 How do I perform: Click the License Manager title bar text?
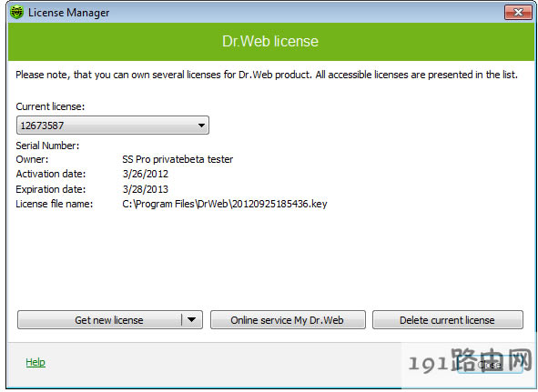coord(68,13)
